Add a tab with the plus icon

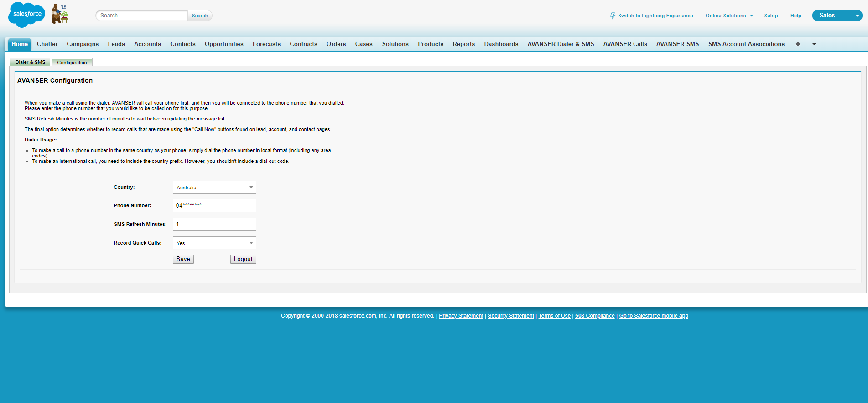click(798, 44)
